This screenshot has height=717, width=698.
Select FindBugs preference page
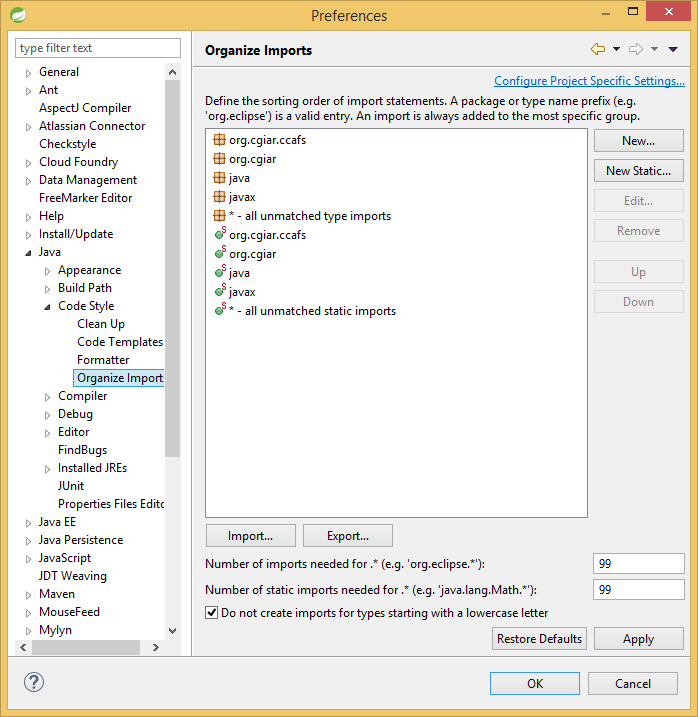pyautogui.click(x=82, y=449)
